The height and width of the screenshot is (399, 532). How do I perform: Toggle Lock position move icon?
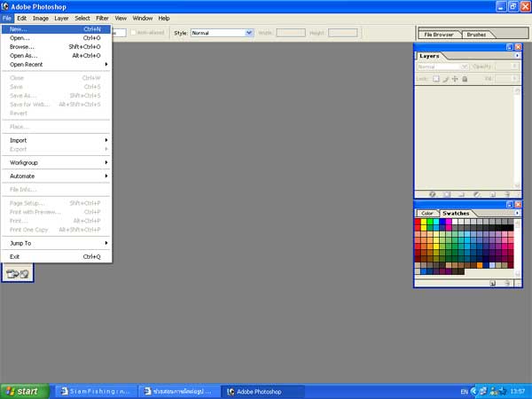pyautogui.click(x=455, y=79)
